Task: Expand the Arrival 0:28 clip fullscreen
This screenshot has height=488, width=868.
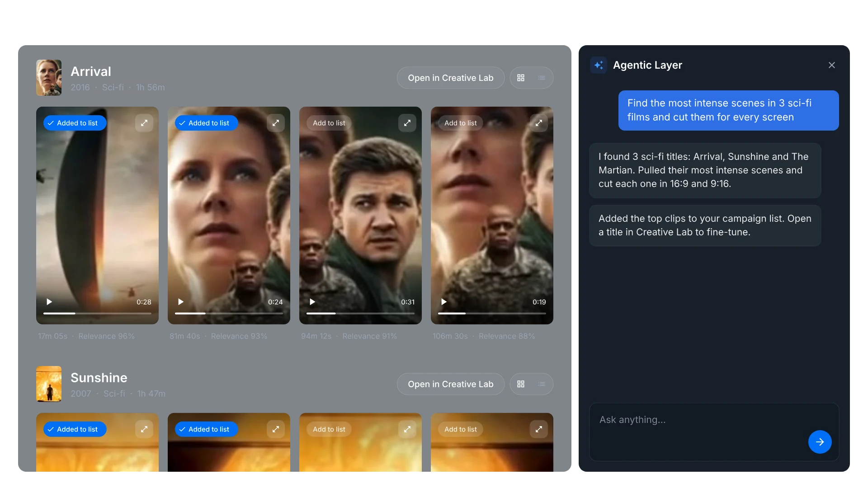Action: coord(144,123)
